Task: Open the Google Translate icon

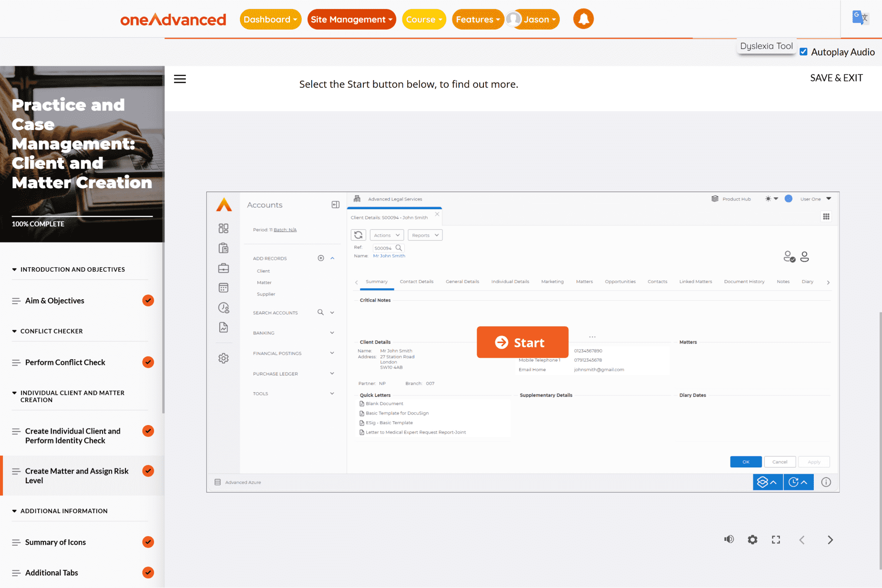Action: click(860, 18)
